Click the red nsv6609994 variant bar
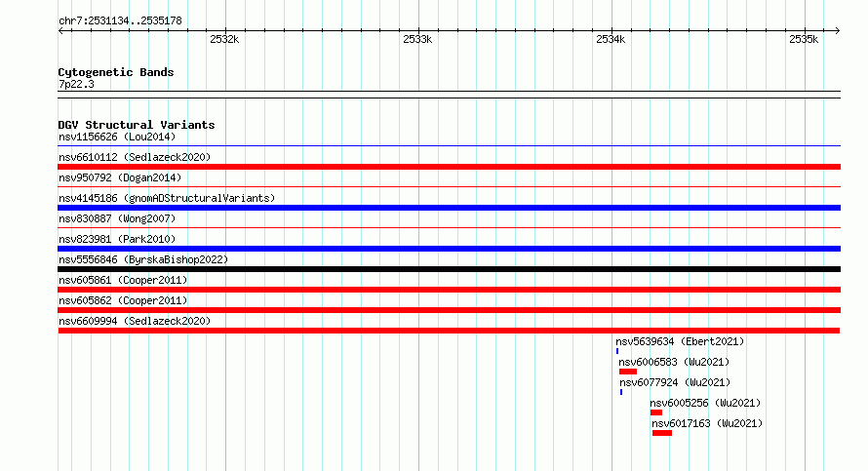The width and height of the screenshot is (868, 471). click(449, 331)
